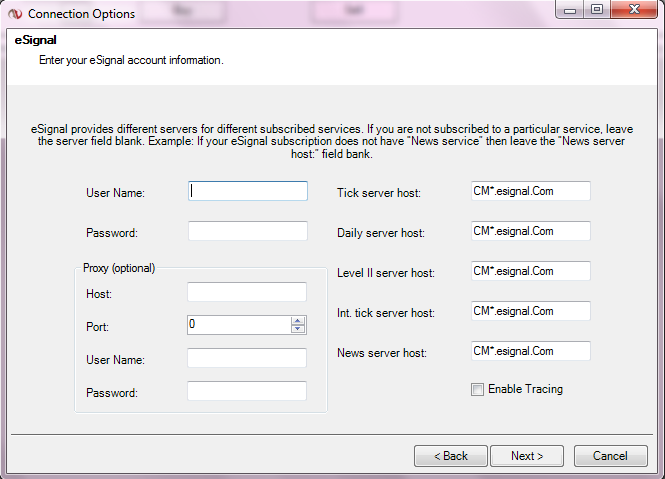This screenshot has height=479, width=665.
Task: Go to previous step with Back button
Action: 451,456
